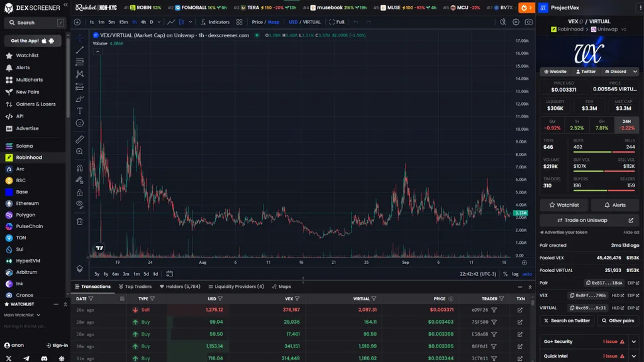The image size is (644, 362).
Task: Open Main Watchlist dropdown
Action: (22, 315)
